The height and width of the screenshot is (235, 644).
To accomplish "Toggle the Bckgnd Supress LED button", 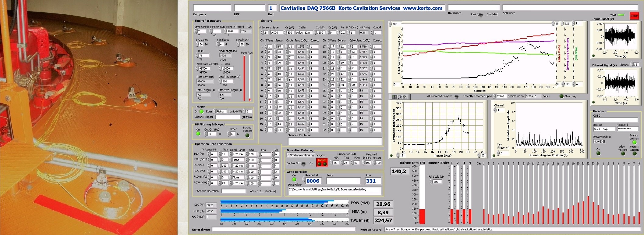I will [x=247, y=135].
